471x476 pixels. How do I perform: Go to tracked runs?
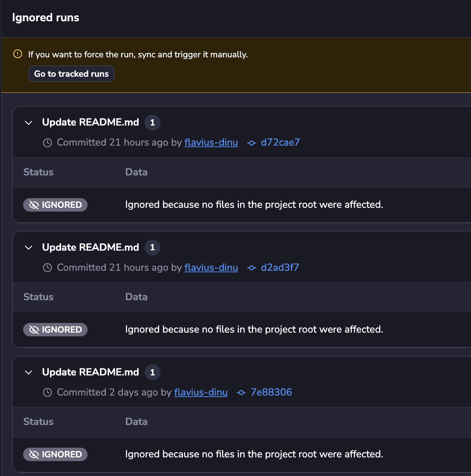tap(71, 74)
